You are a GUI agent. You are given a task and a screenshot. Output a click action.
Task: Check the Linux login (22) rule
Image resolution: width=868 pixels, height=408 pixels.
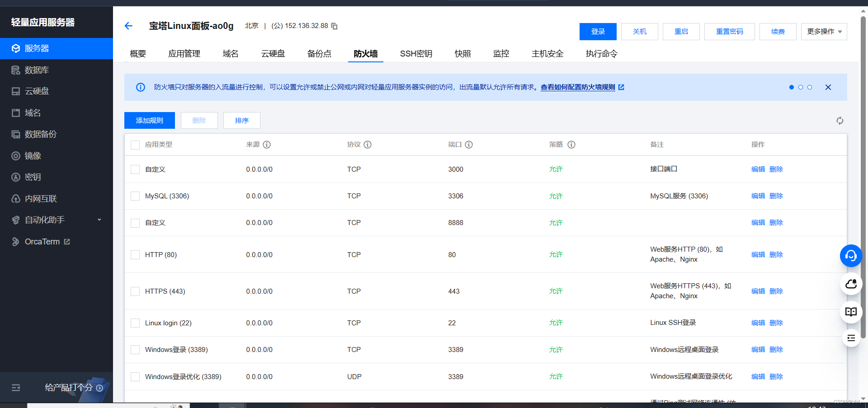(135, 323)
